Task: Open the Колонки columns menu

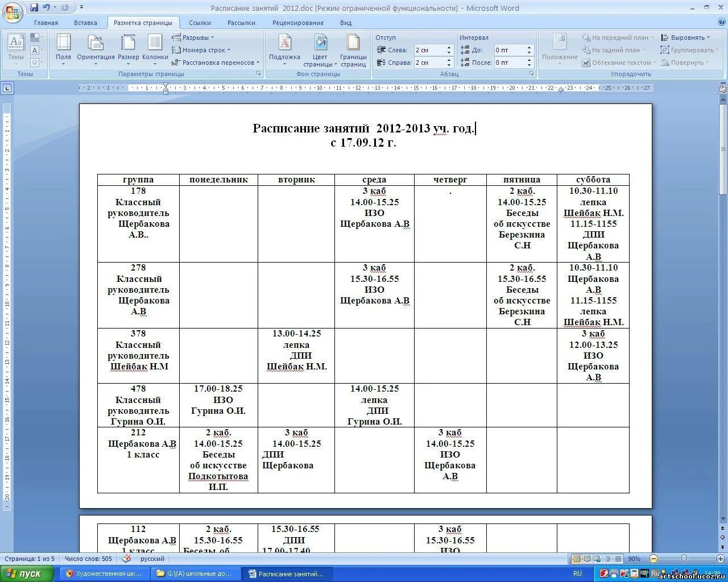Action: pyautogui.click(x=155, y=49)
